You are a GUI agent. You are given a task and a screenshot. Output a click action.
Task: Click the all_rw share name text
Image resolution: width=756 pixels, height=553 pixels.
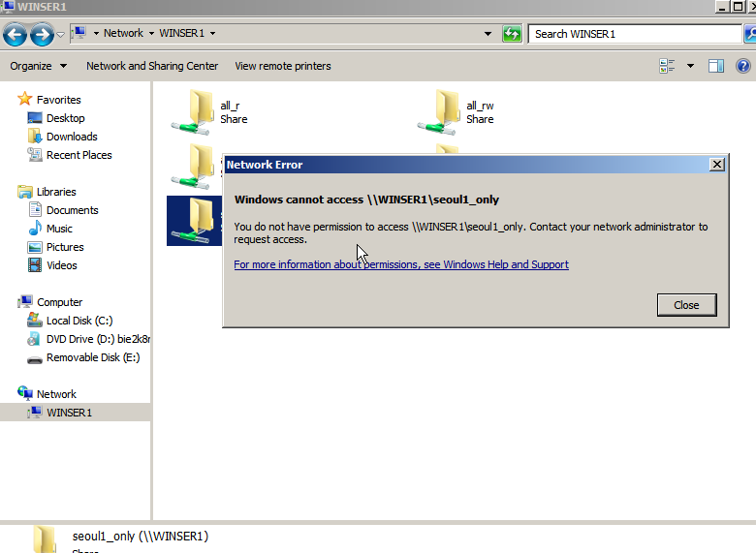point(480,106)
